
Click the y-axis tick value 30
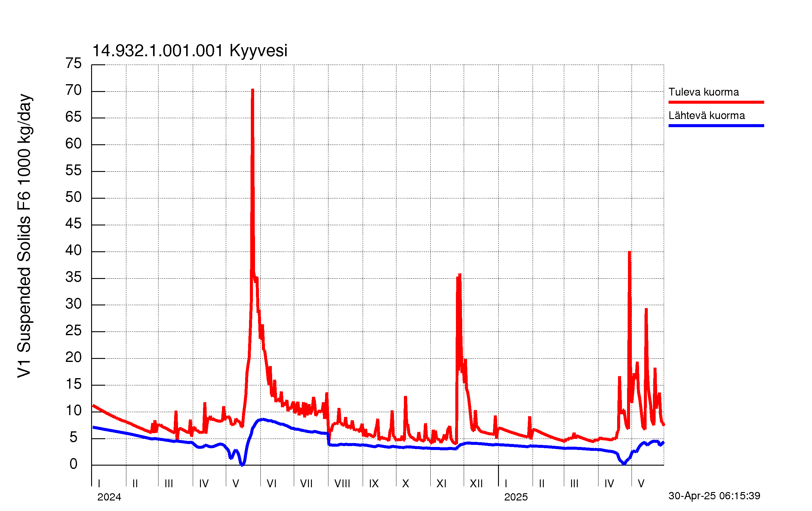(x=73, y=304)
